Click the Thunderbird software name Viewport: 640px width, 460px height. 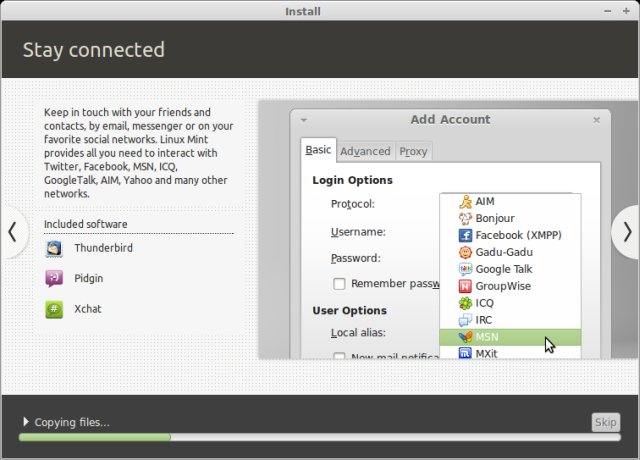[x=103, y=248]
